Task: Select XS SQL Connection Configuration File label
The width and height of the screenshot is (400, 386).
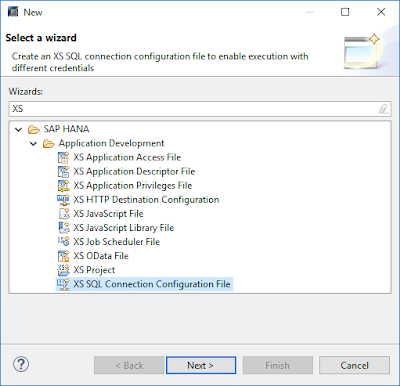Action: point(152,284)
